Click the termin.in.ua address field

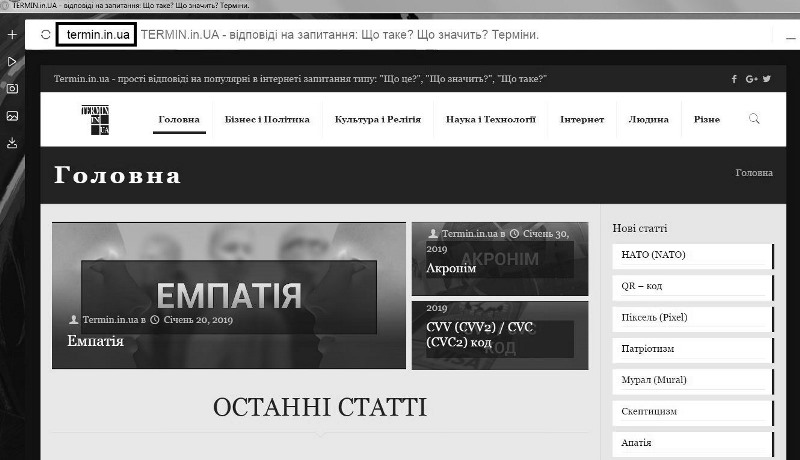[96, 35]
